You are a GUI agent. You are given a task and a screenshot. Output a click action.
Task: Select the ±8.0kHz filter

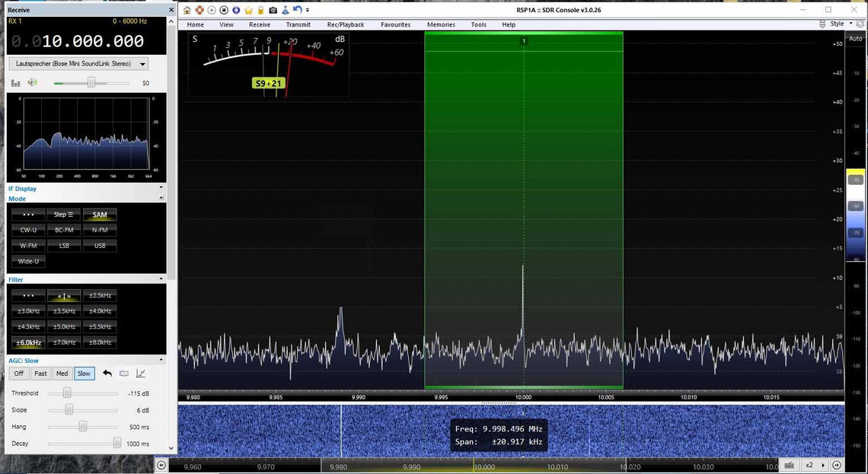tap(100, 342)
